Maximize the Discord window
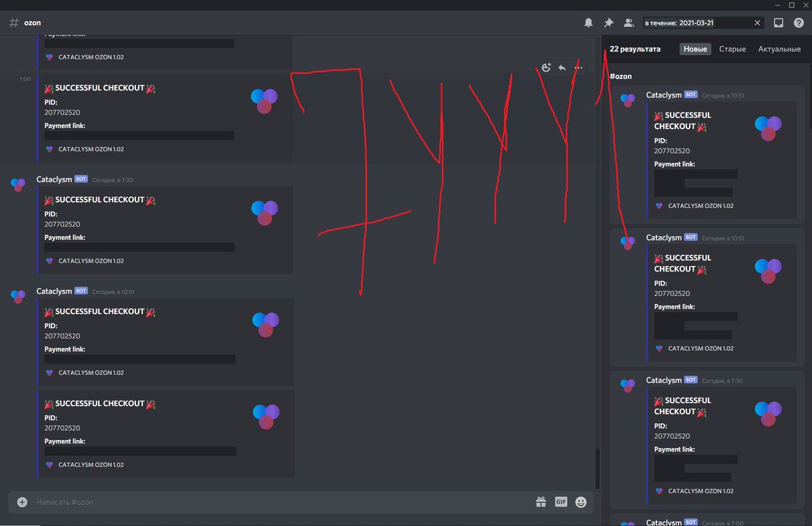The height and width of the screenshot is (526, 812). 791,5
